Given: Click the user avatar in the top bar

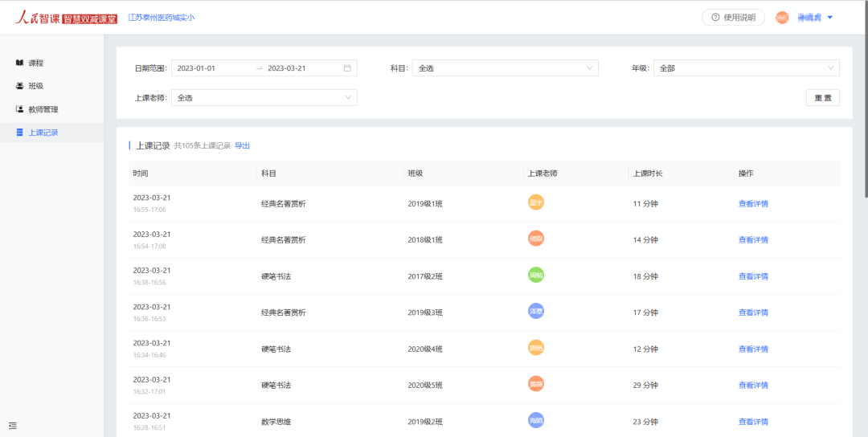Looking at the screenshot, I should (782, 18).
